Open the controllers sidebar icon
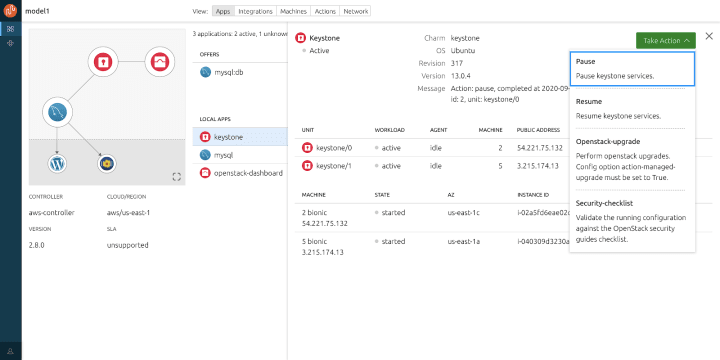 coord(11,43)
